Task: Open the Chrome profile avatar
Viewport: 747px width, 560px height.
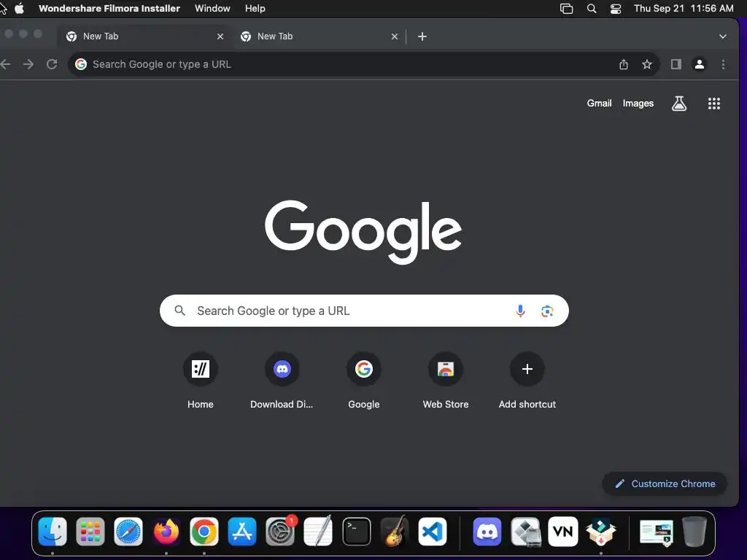Action: 700,64
